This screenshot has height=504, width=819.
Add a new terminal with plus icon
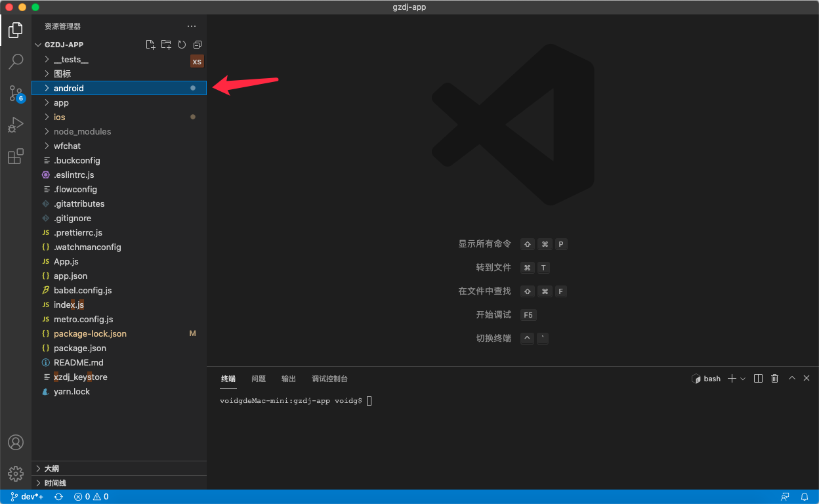click(x=732, y=379)
